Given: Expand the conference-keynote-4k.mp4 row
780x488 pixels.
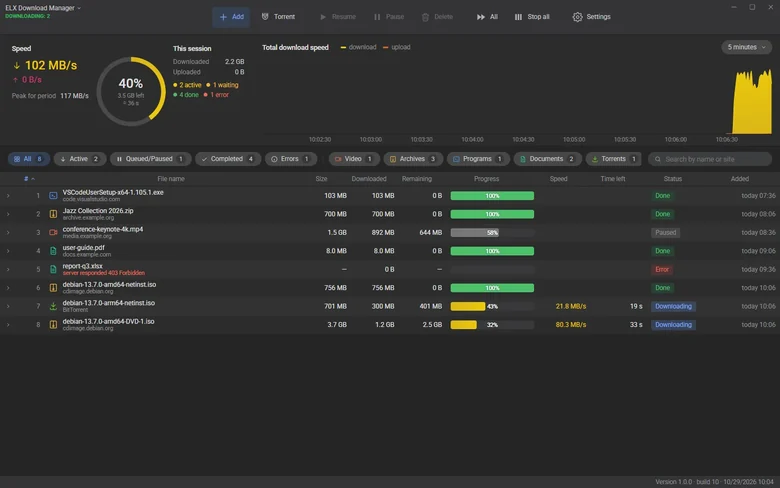Looking at the screenshot, I should click(x=8, y=233).
